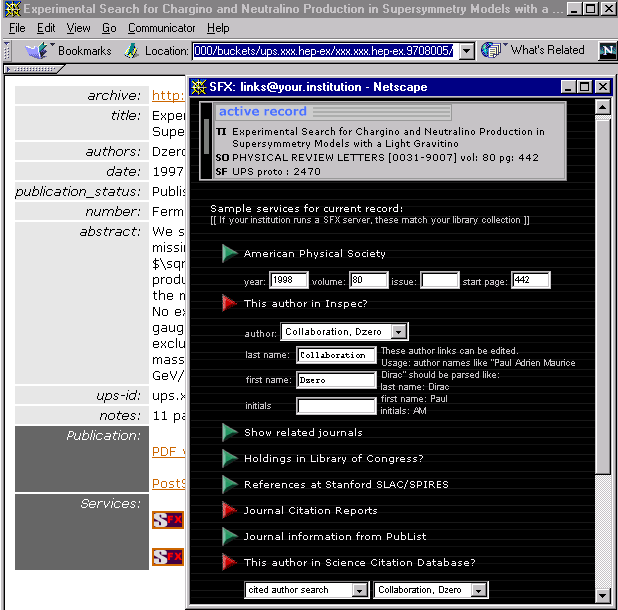The width and height of the screenshot is (618, 610).
Task: Click the Science Citation Database red arrow
Action: coord(229,562)
